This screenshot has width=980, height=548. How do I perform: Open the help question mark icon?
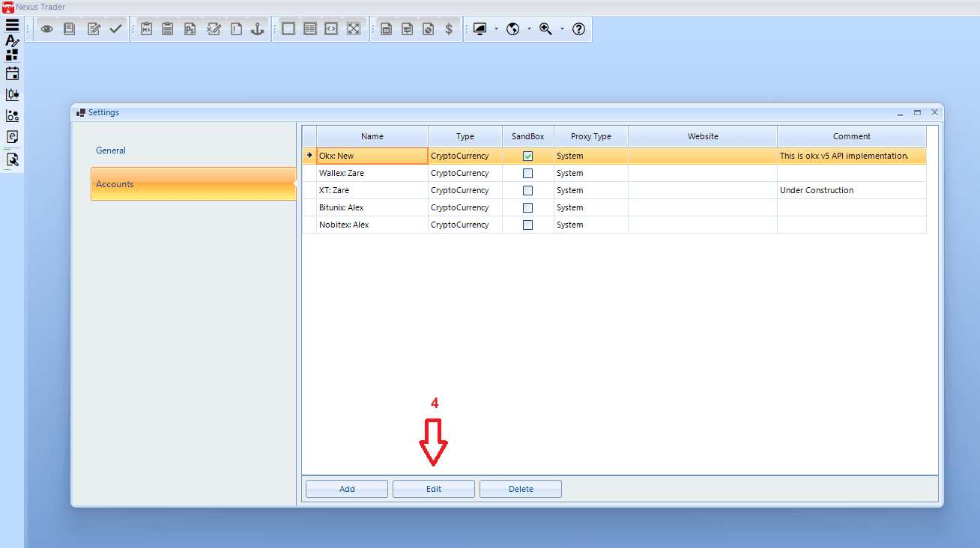(x=578, y=29)
